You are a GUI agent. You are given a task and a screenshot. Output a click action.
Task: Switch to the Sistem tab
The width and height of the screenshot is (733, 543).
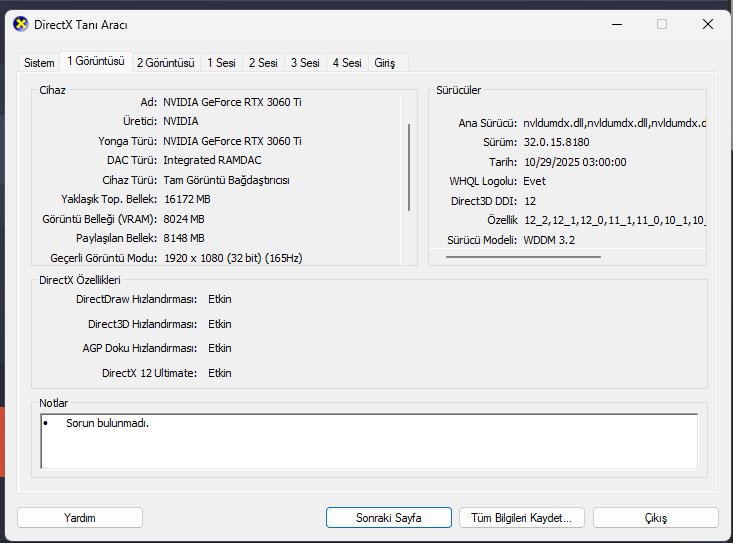point(39,63)
